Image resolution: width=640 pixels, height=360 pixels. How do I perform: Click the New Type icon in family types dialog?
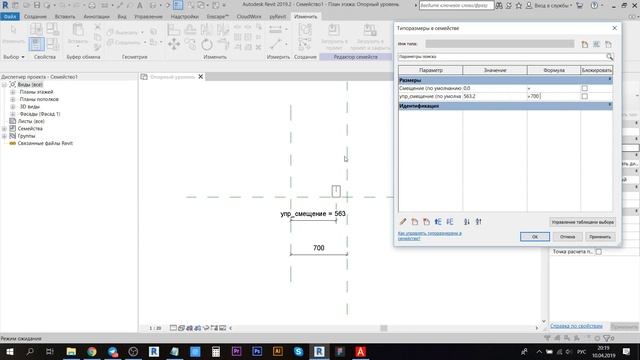pos(584,44)
